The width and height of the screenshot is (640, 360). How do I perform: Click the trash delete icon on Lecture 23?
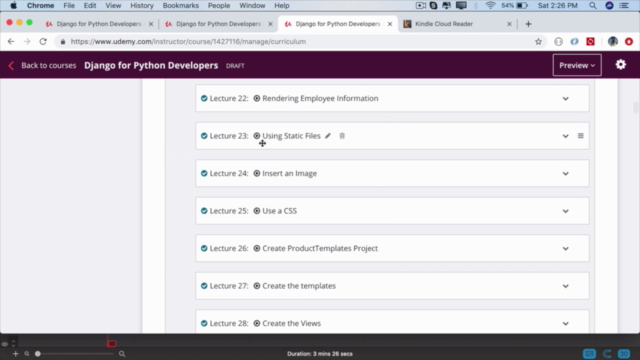tap(342, 136)
